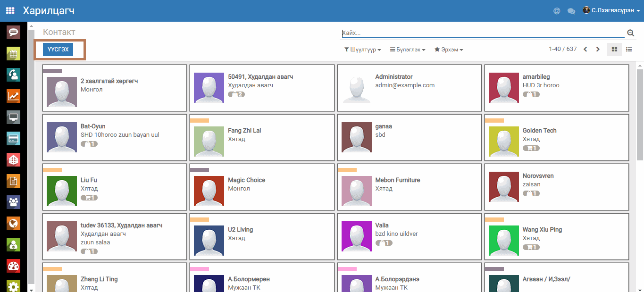Open the С.Лхагвасүрэн user menu

612,10
